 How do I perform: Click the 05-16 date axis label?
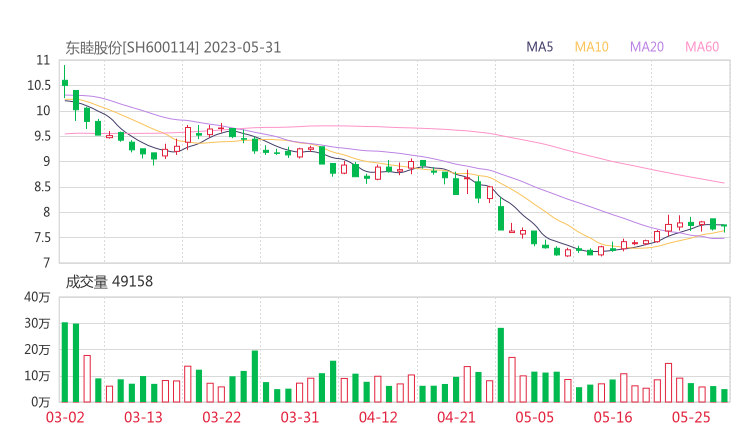click(613, 417)
